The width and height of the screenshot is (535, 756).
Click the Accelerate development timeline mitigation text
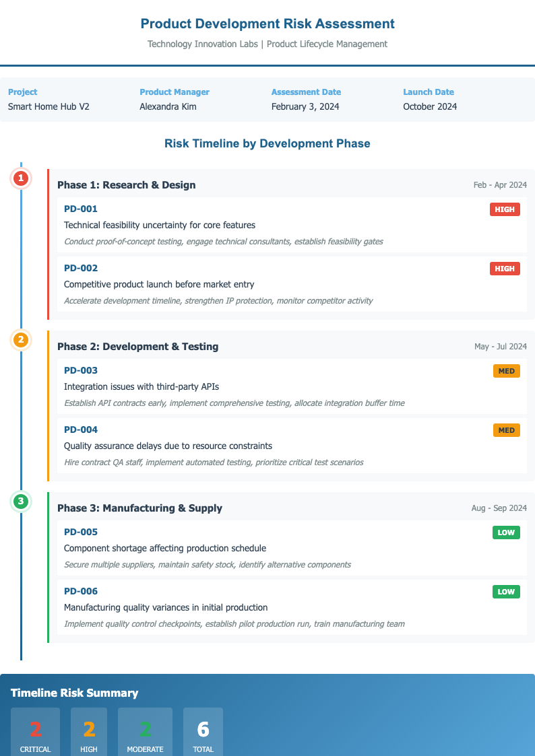tap(218, 301)
